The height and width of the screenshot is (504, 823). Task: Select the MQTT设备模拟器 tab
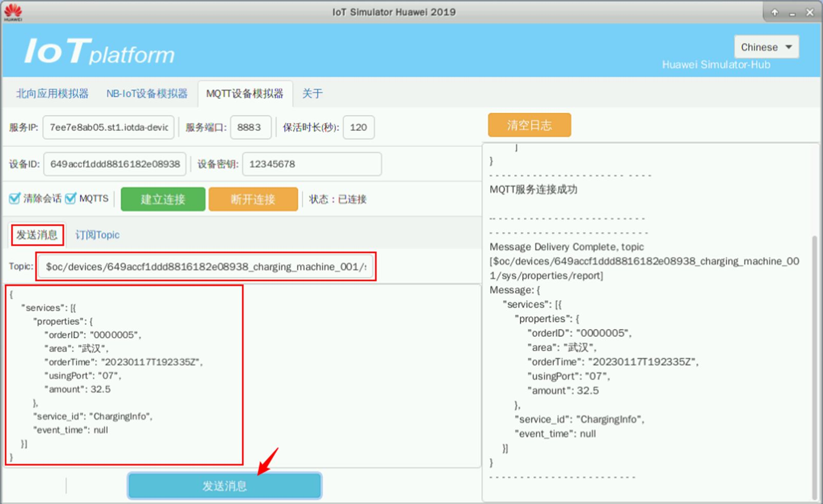click(x=245, y=93)
